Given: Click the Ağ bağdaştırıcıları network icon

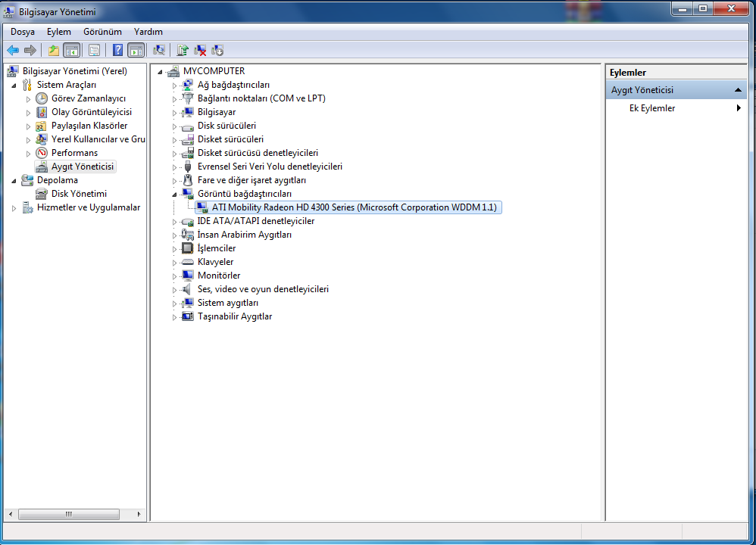Looking at the screenshot, I should pyautogui.click(x=188, y=85).
